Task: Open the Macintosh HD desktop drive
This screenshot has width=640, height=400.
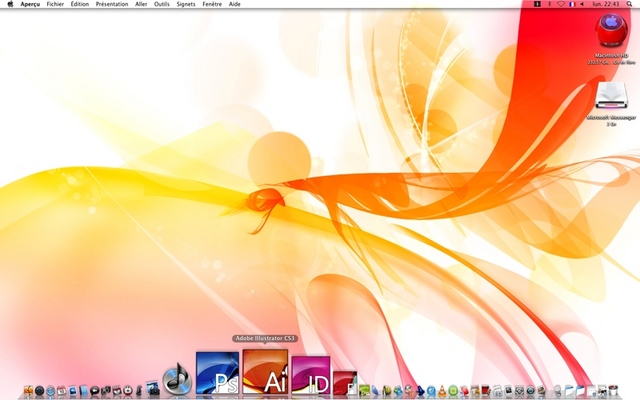Action: [x=611, y=30]
